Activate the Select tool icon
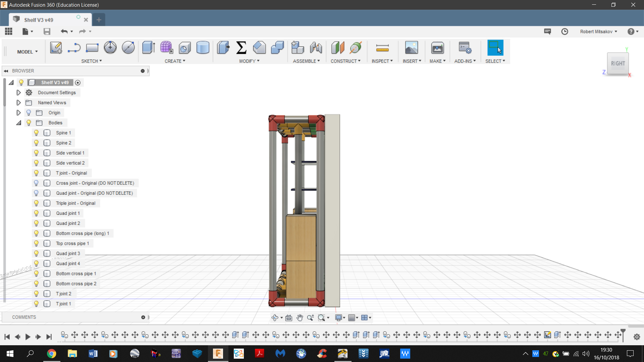The height and width of the screenshot is (362, 644). click(495, 48)
